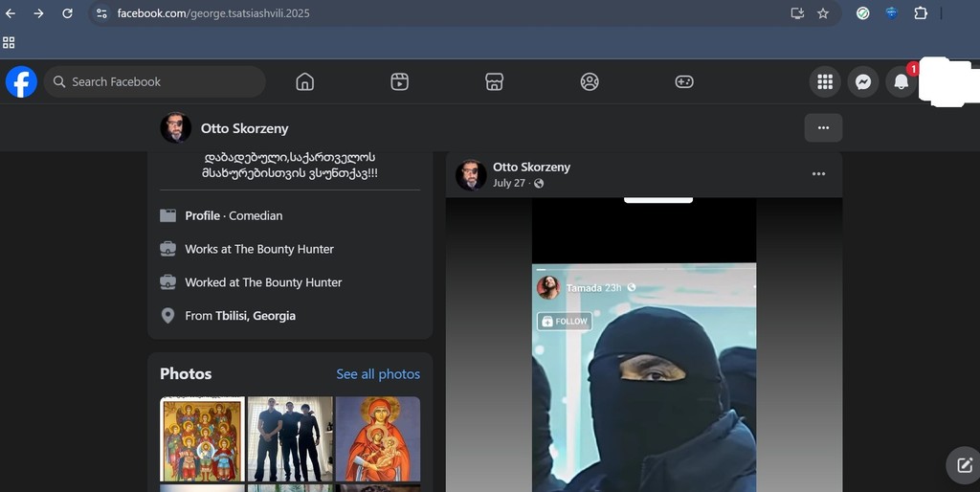
Task: Open the Madonna and child icon thumbnail
Action: (378, 438)
